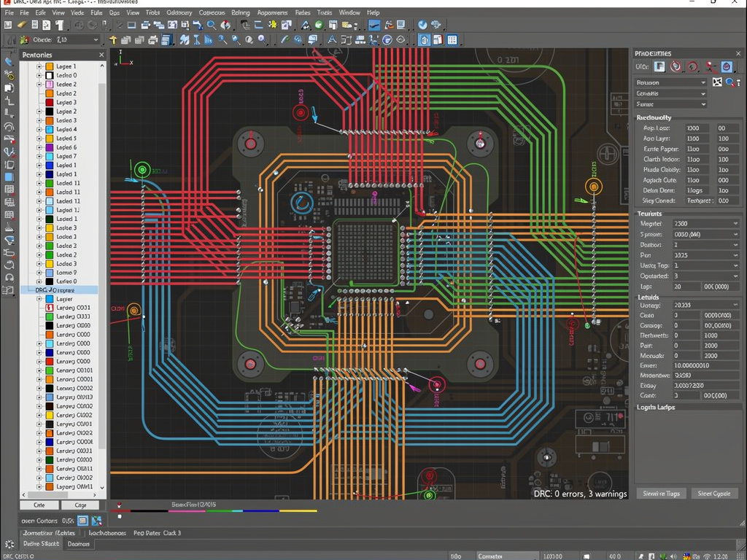747x560 pixels.
Task: Select the Zoom magnifier tool in the toolbar
Action: pos(211,24)
